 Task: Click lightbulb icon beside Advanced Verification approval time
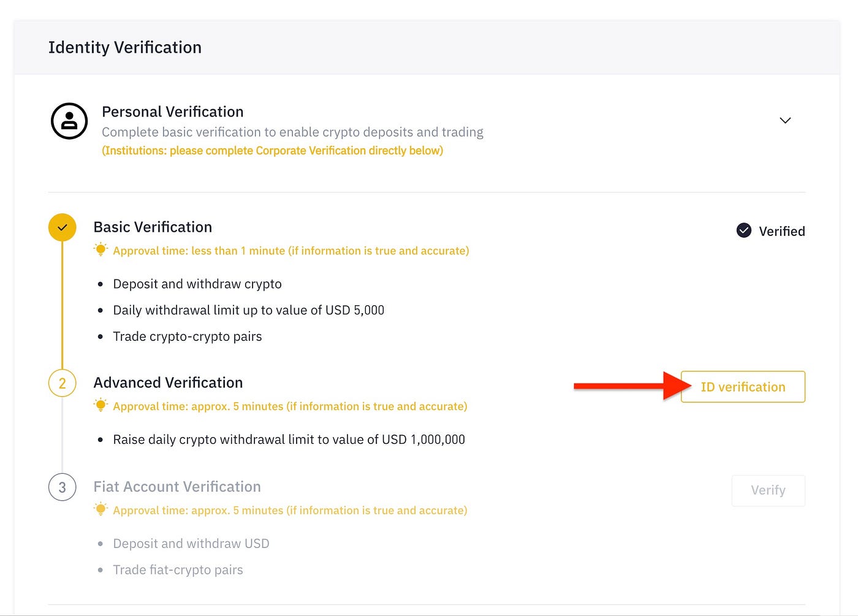[101, 405]
